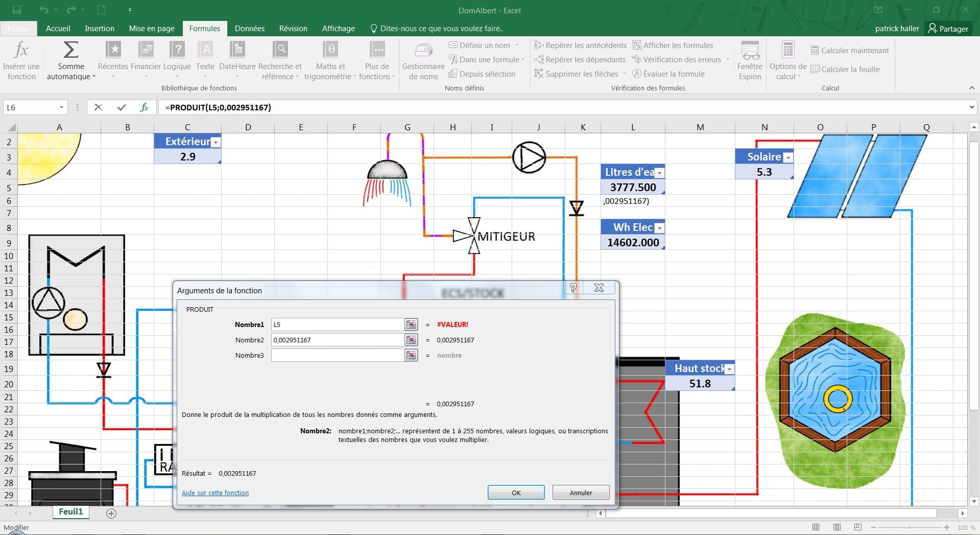980x535 pixels.
Task: Open the Financier functions library
Action: coord(146,51)
